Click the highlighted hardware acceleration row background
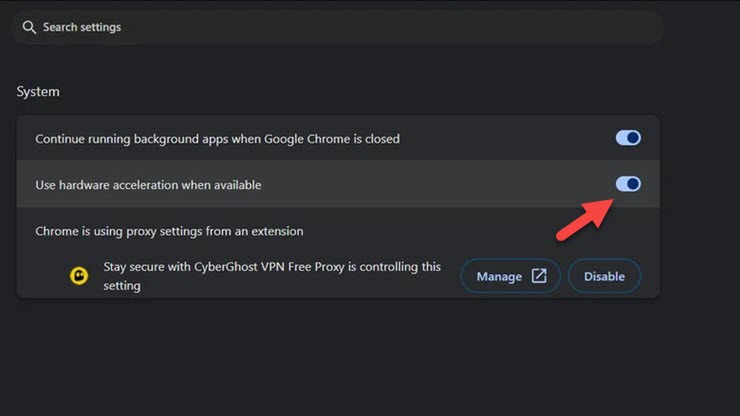 point(338,184)
